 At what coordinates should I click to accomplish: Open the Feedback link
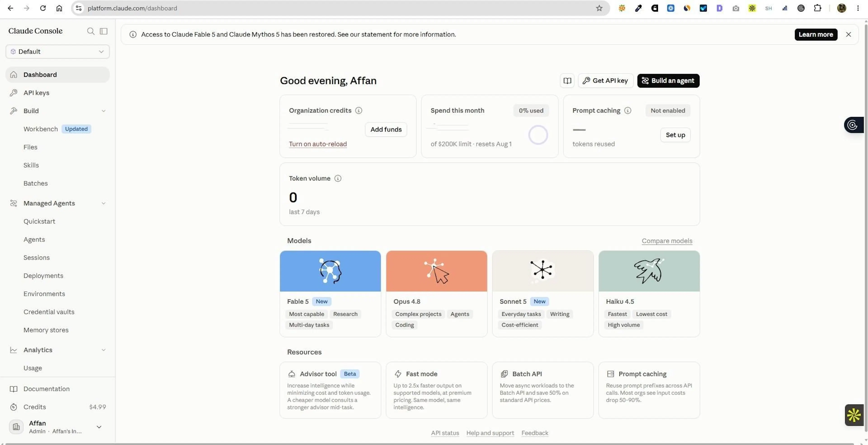(535, 433)
